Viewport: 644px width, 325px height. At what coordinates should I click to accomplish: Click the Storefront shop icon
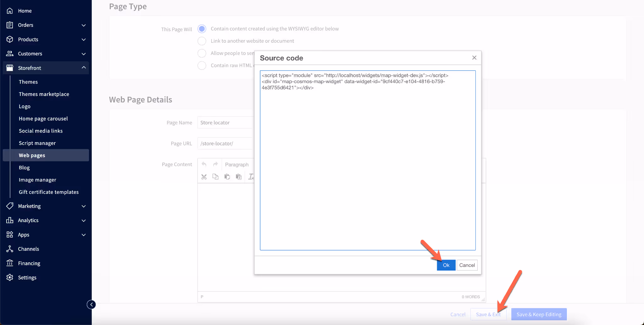(10, 68)
